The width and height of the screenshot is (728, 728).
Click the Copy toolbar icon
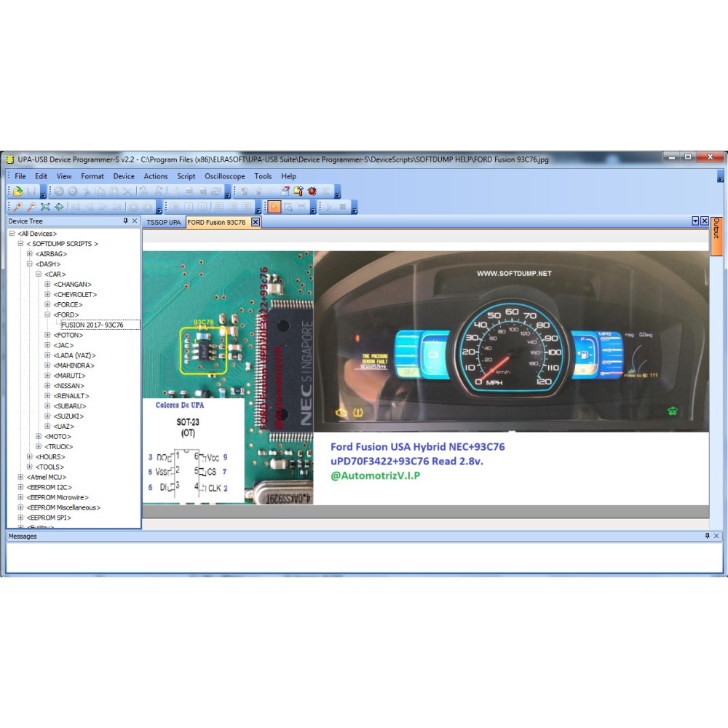point(100,191)
